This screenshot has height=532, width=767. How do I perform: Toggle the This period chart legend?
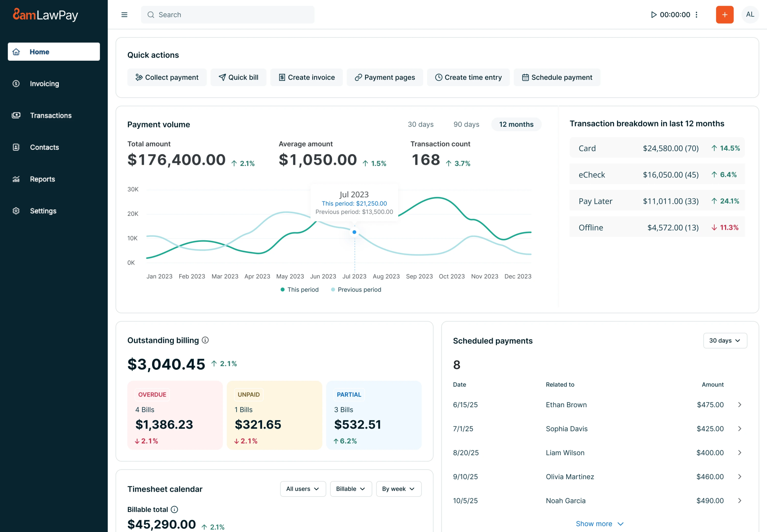(299, 289)
